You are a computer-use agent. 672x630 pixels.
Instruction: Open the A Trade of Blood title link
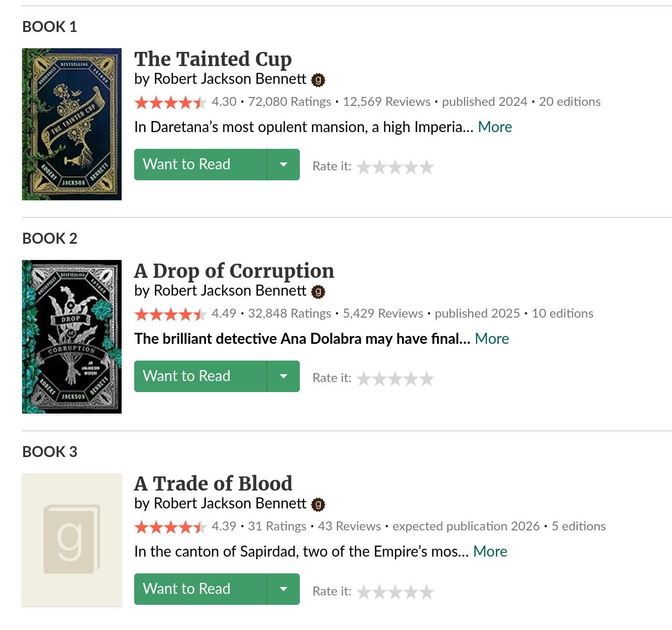213,484
